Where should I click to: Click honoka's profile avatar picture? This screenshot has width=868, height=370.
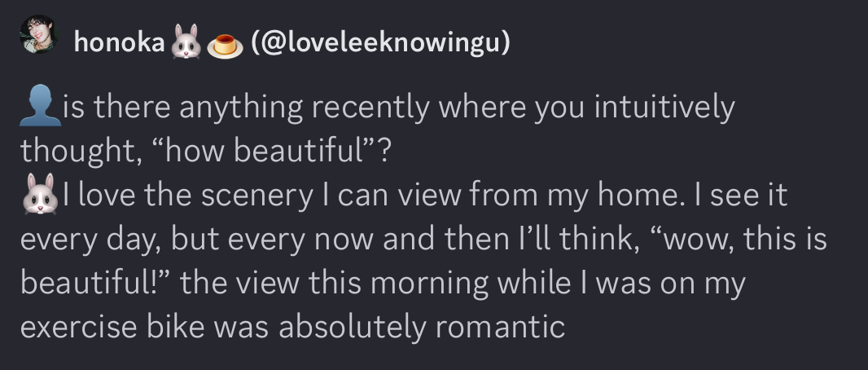pyautogui.click(x=38, y=37)
